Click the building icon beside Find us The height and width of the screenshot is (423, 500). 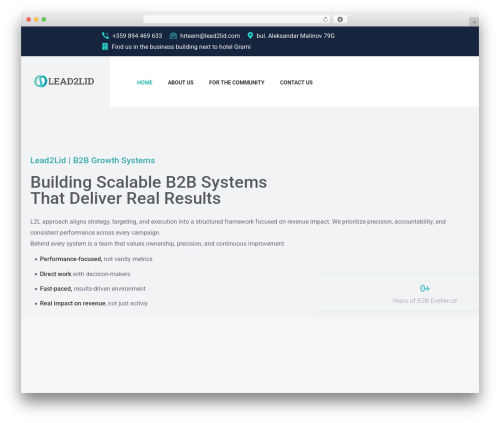(x=105, y=47)
